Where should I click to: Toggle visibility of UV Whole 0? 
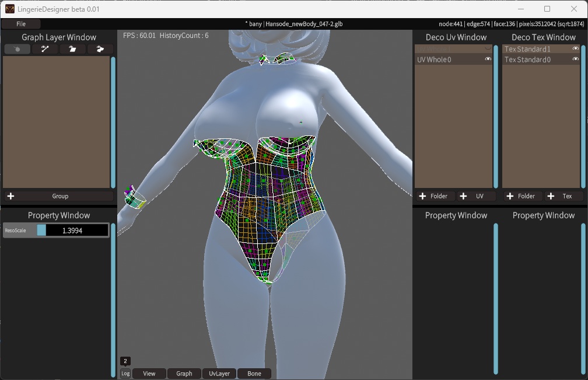[489, 59]
